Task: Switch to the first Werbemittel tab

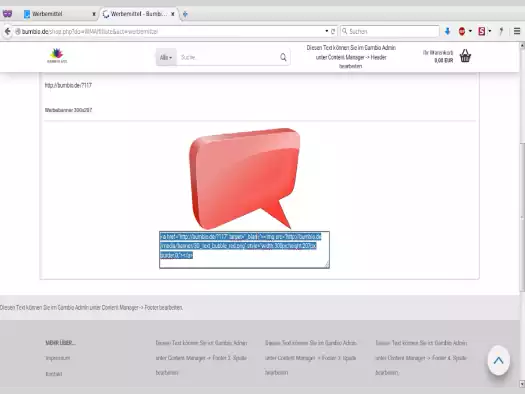Action: pyautogui.click(x=59, y=14)
